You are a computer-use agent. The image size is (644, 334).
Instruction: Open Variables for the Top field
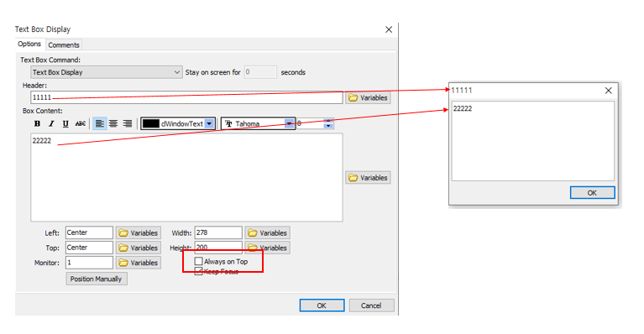point(139,248)
